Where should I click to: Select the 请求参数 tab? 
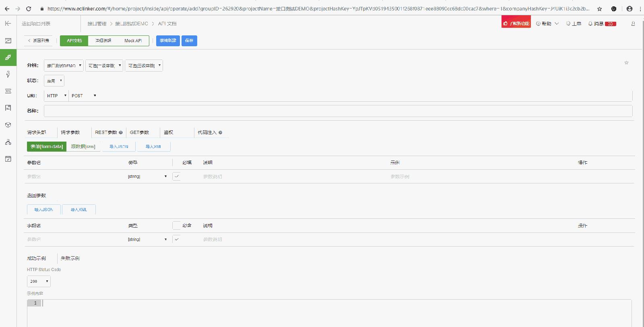point(70,132)
